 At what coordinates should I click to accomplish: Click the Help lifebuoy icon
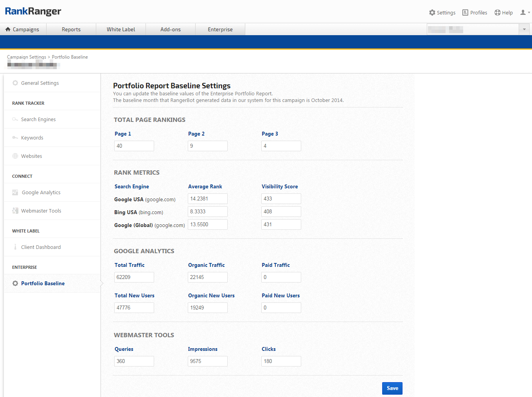(x=497, y=13)
